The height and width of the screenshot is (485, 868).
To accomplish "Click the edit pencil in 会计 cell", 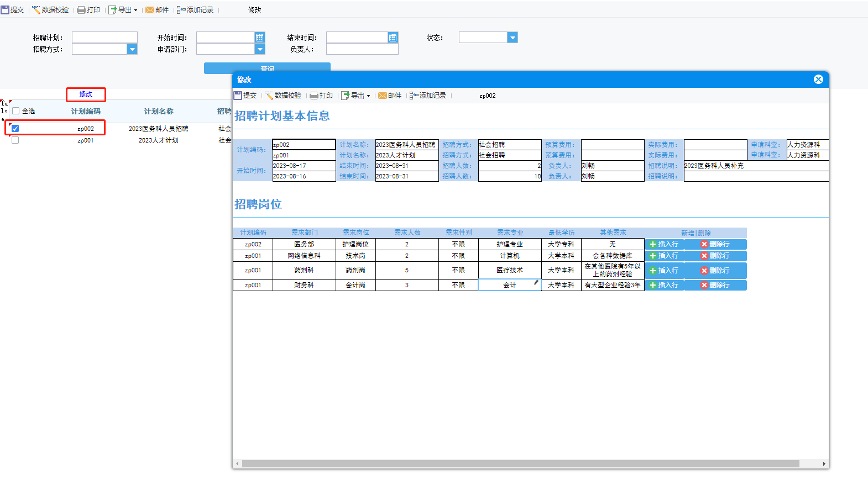I will pyautogui.click(x=536, y=282).
